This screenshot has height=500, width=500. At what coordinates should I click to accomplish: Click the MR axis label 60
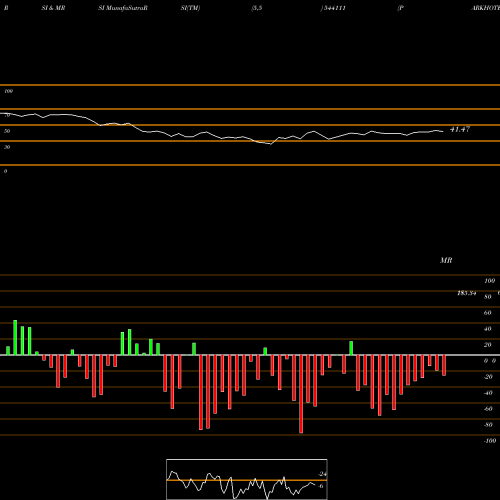point(488,313)
